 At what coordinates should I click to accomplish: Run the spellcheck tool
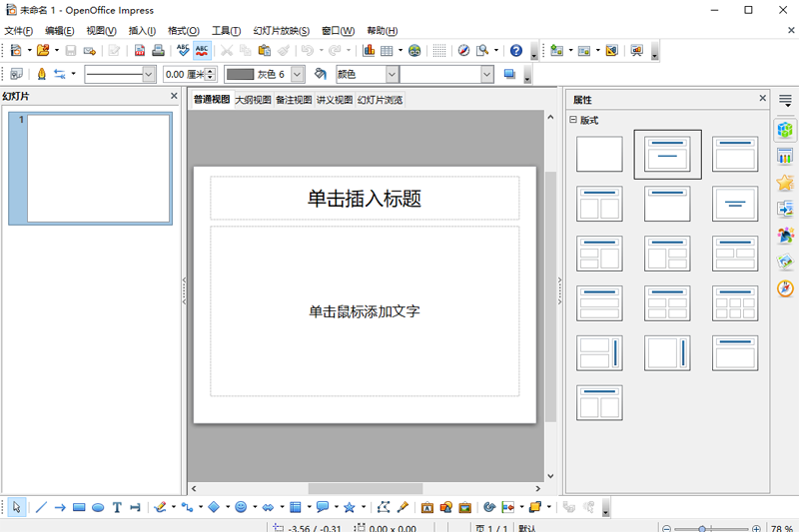click(x=183, y=50)
